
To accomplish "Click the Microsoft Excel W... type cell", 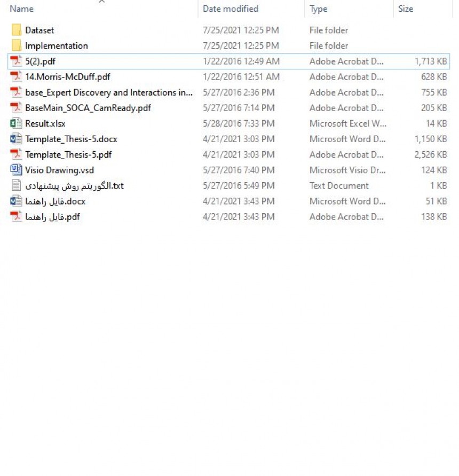I will point(348,123).
